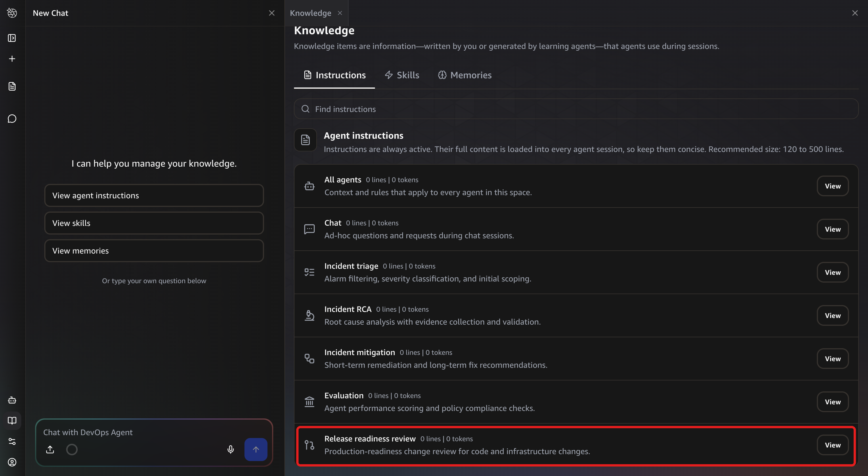Screen dimensions: 868x476
Task: Click the Incident RCA row title
Action: pos(348,309)
